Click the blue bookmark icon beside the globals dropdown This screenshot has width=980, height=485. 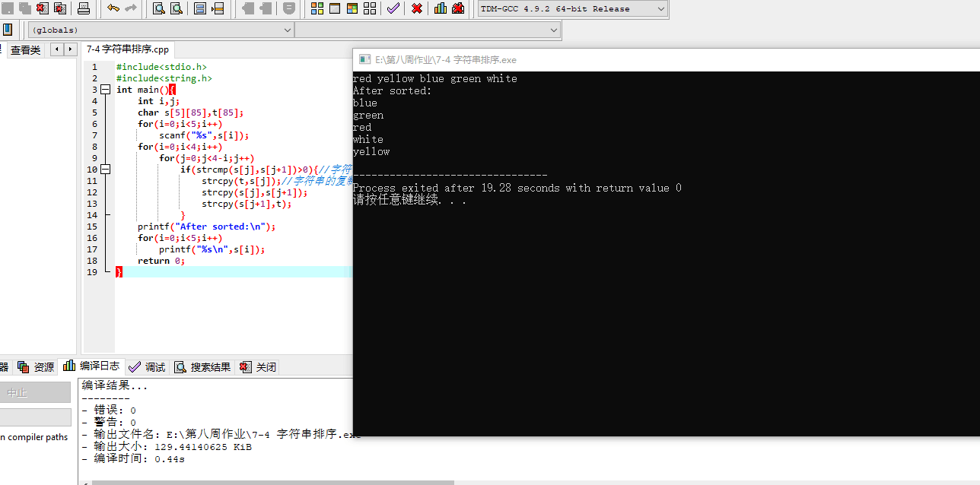8,30
